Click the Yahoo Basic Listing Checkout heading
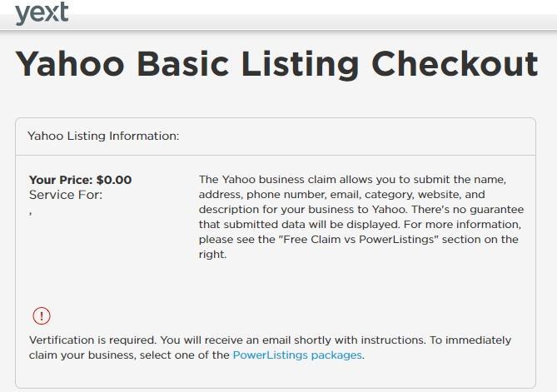 pos(276,64)
